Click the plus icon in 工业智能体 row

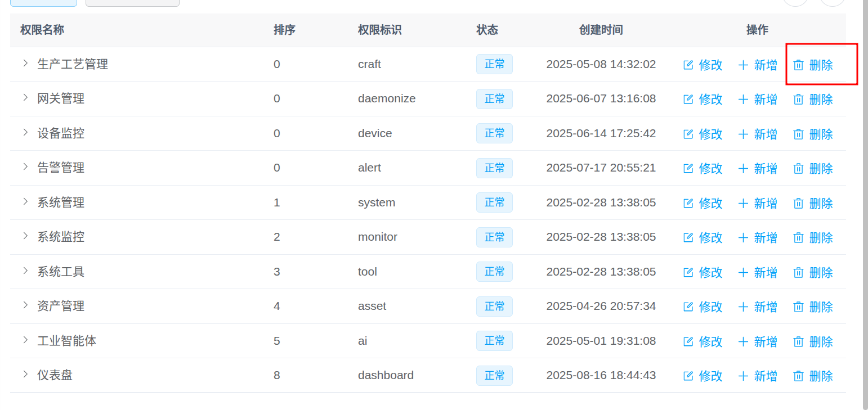coord(743,342)
